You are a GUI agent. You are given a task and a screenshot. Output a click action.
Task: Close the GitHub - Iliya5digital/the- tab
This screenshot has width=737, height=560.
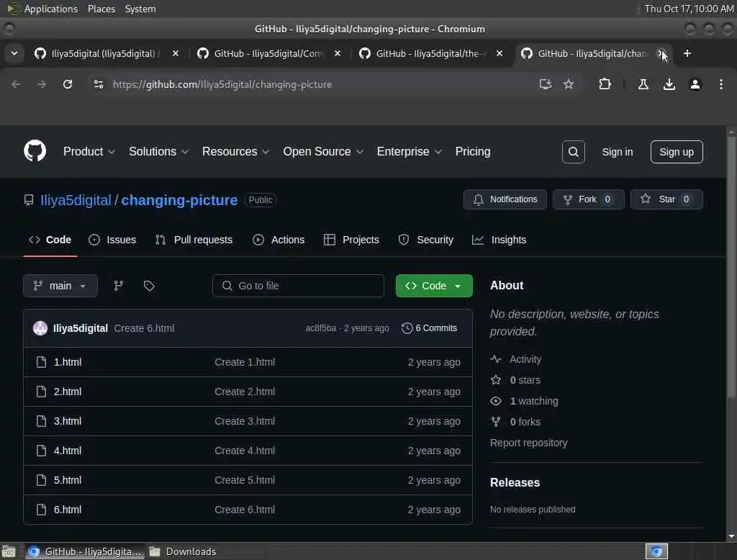[499, 53]
